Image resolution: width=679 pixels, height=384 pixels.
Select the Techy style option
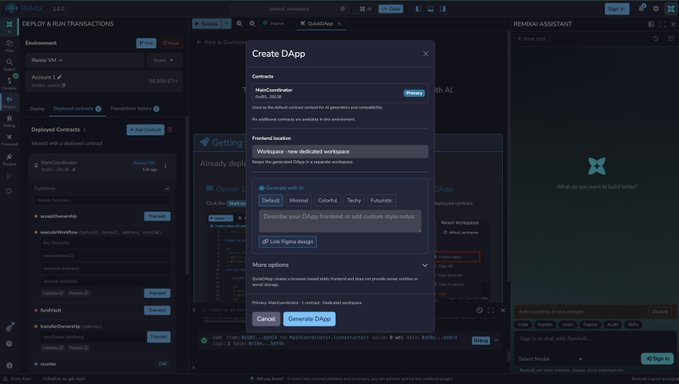(x=354, y=200)
